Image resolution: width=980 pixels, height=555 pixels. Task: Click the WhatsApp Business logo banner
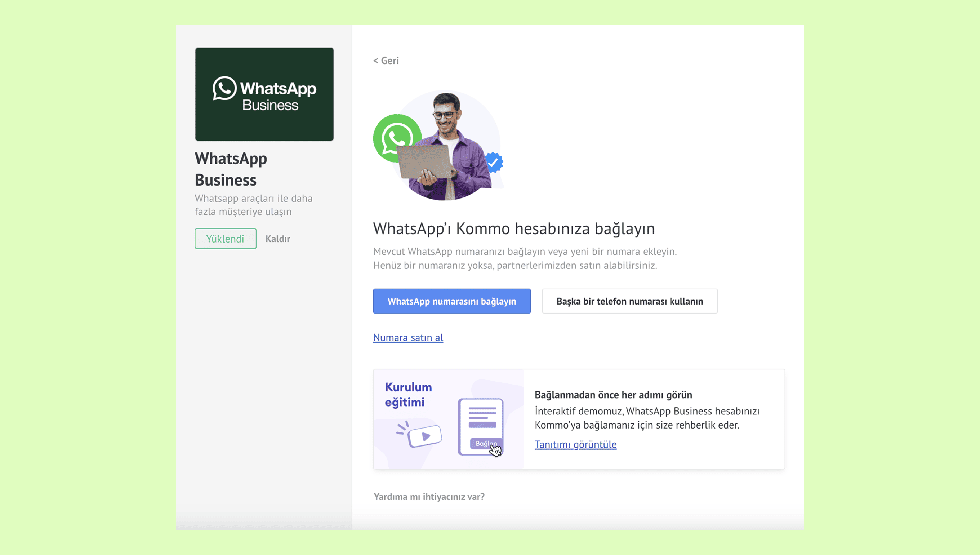pyautogui.click(x=264, y=94)
